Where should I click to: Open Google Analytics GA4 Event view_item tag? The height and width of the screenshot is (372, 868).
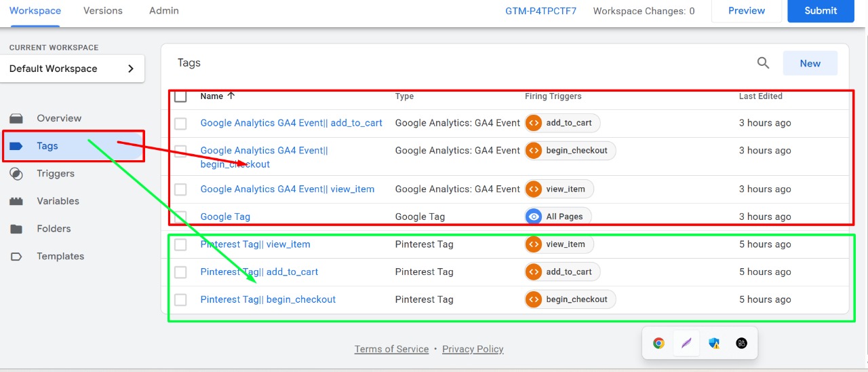point(288,189)
